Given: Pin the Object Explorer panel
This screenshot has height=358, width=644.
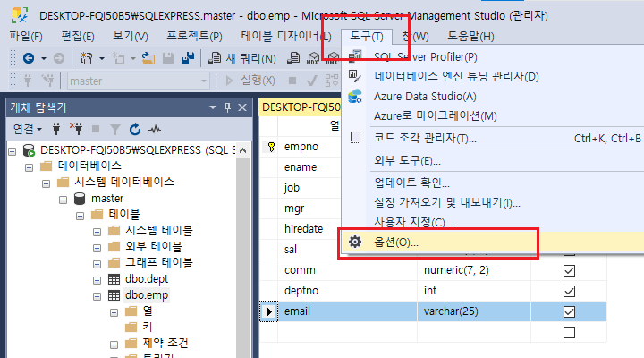Looking at the screenshot, I should 227,107.
